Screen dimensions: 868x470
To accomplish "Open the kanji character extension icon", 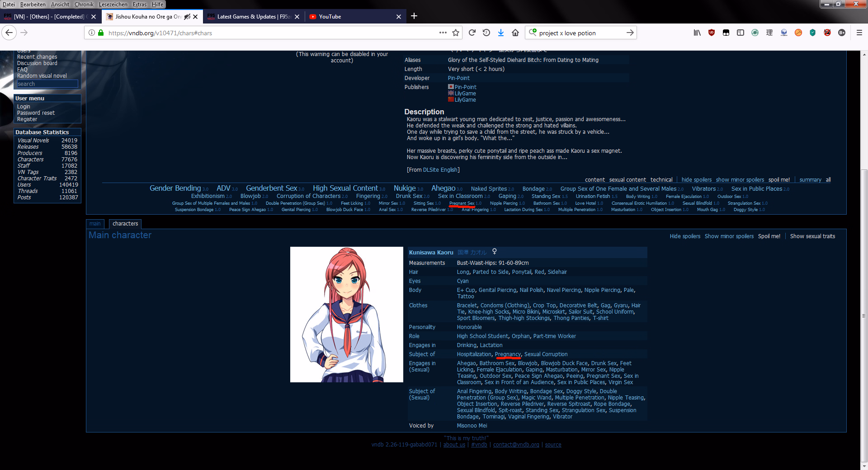I will pyautogui.click(x=769, y=33).
